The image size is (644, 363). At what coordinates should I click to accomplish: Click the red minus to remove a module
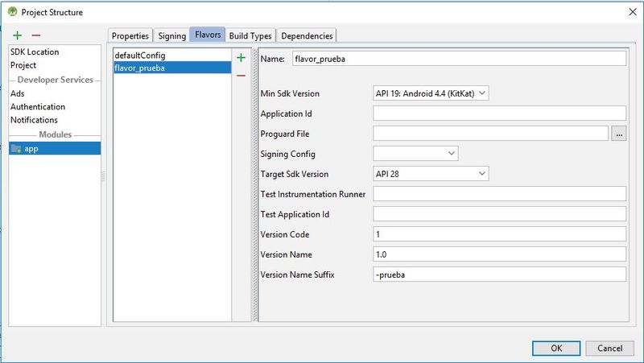36,35
